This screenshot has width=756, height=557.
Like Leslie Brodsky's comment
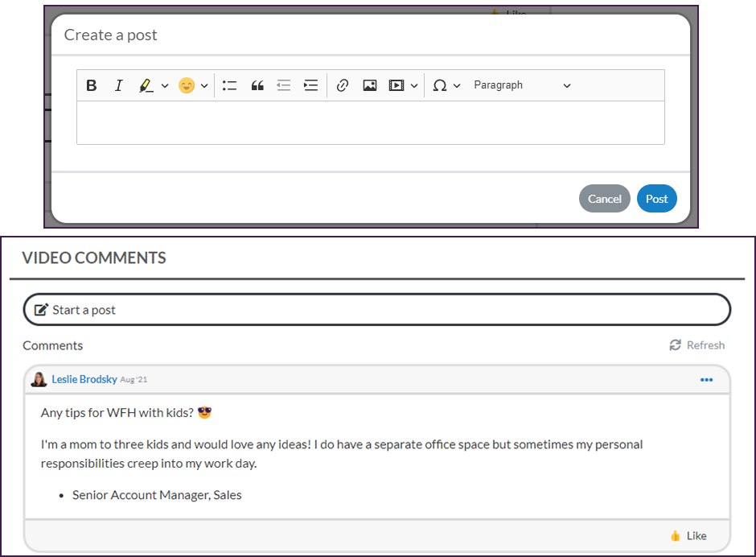pos(688,536)
